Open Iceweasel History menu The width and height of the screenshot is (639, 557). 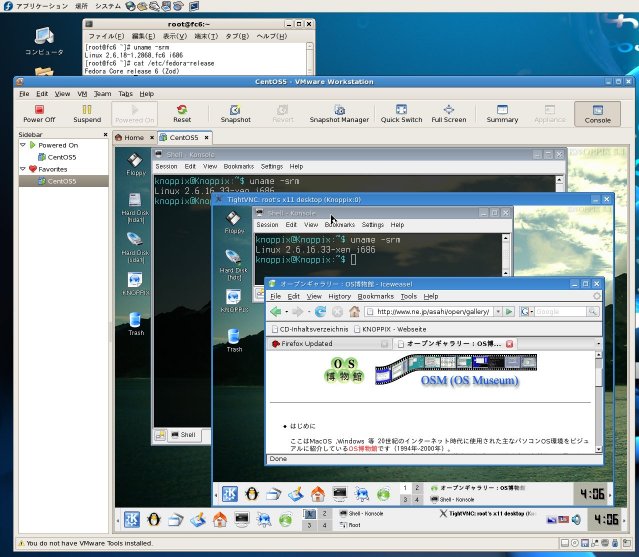[339, 296]
